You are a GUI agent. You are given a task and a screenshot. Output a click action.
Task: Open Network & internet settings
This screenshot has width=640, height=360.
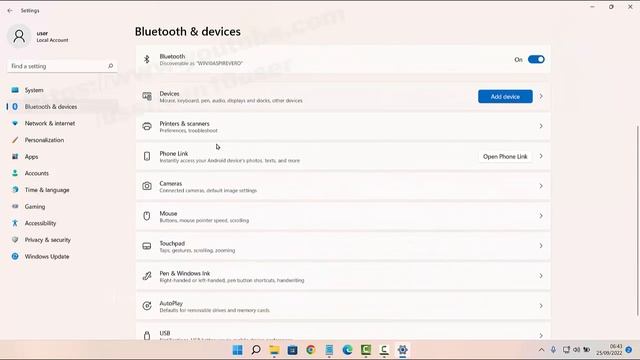61,123
